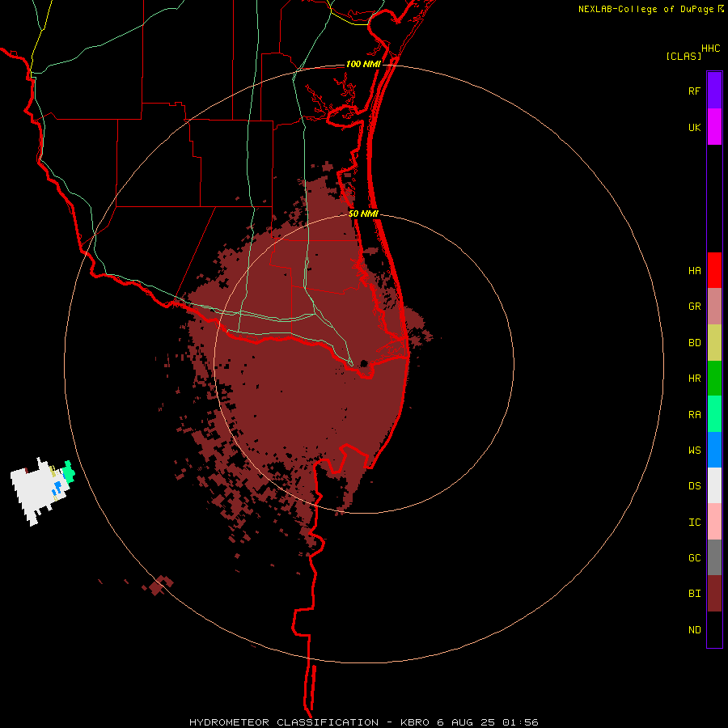Click the radar site black dot
This screenshot has height=728, width=728.
pyautogui.click(x=365, y=363)
